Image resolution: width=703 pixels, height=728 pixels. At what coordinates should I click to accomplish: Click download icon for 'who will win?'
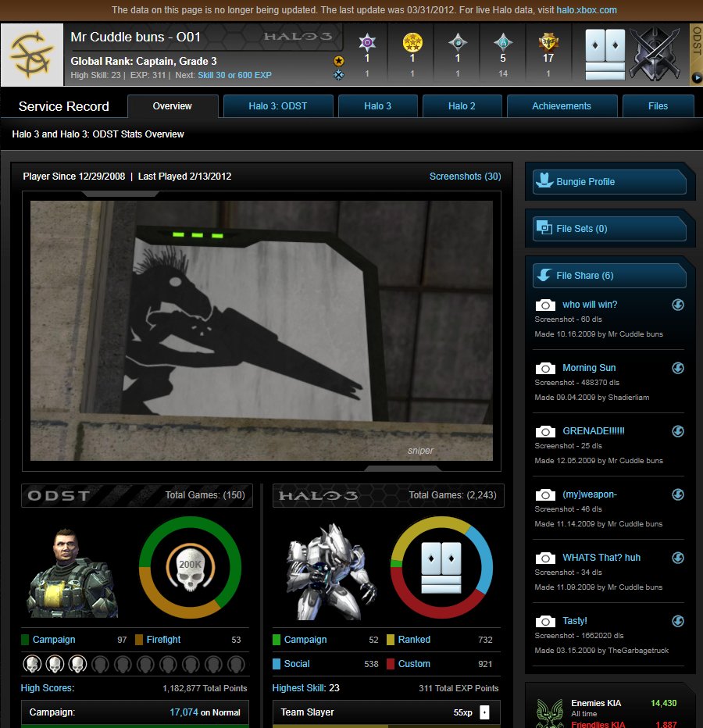(678, 305)
